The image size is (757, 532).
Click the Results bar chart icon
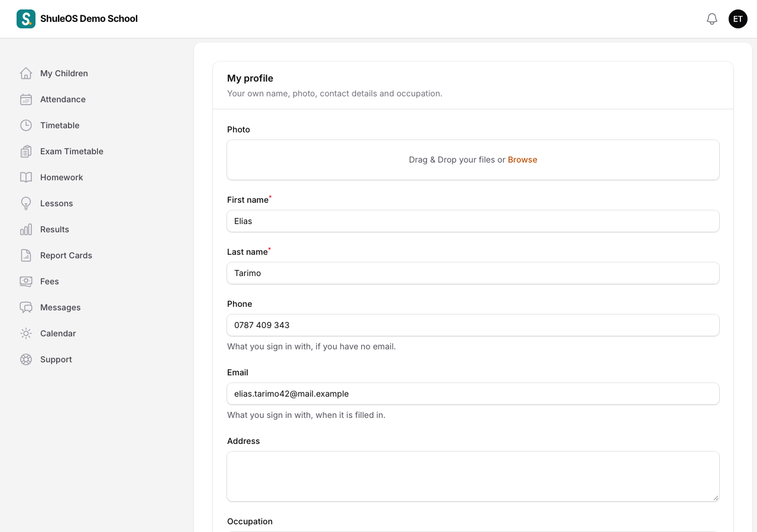pos(26,229)
